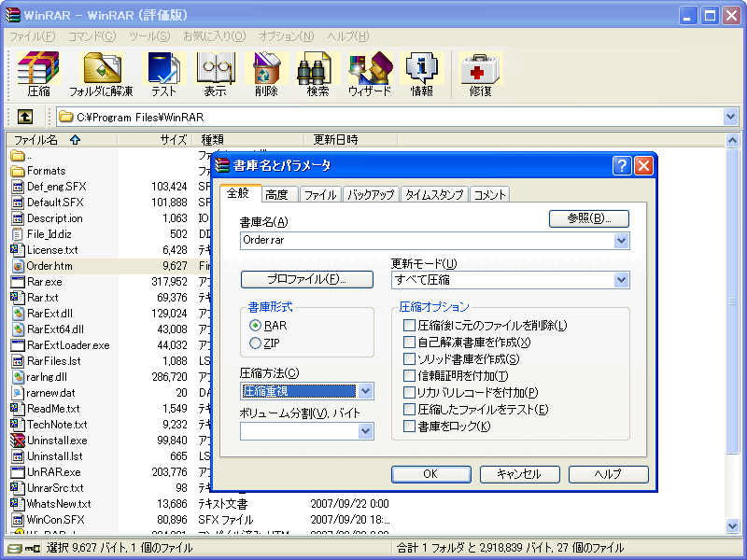Select the Order.htm file icon

[x=18, y=266]
